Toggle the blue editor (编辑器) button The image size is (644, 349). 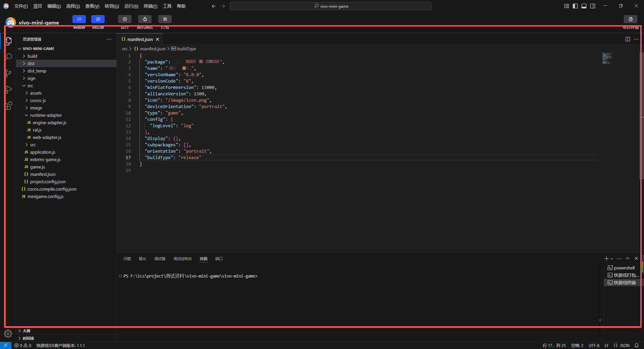tap(79, 19)
